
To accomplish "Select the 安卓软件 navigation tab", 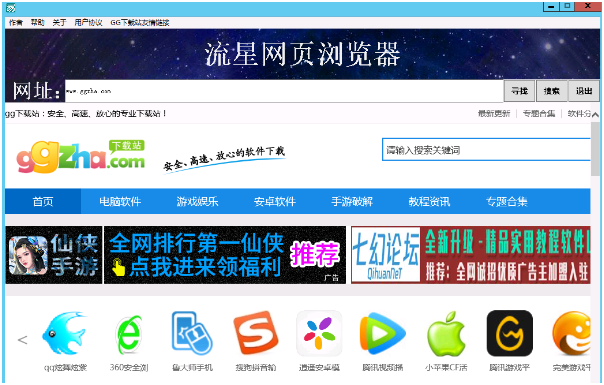I will tap(275, 202).
